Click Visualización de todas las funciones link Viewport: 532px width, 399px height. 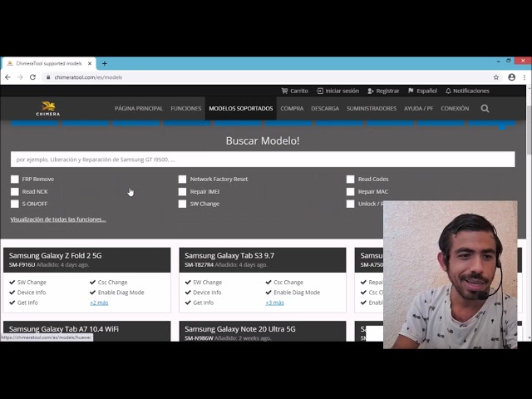[x=58, y=219]
